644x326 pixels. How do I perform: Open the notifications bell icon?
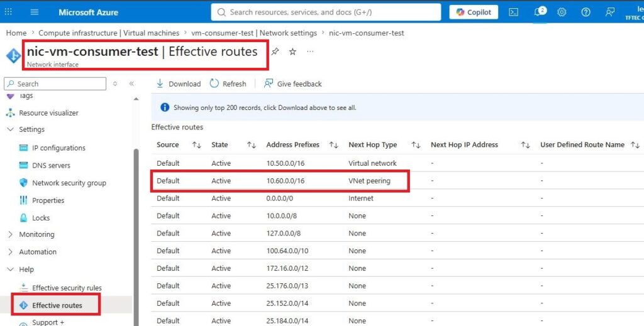pyautogui.click(x=538, y=13)
